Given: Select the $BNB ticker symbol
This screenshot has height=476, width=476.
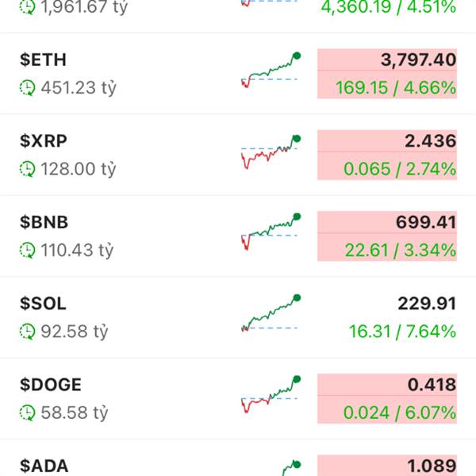Looking at the screenshot, I should pyautogui.click(x=44, y=222).
